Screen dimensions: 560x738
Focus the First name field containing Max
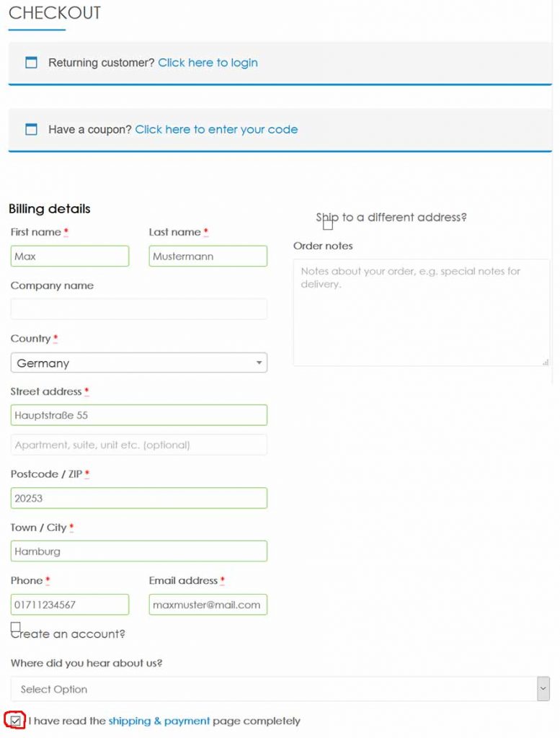coord(70,256)
